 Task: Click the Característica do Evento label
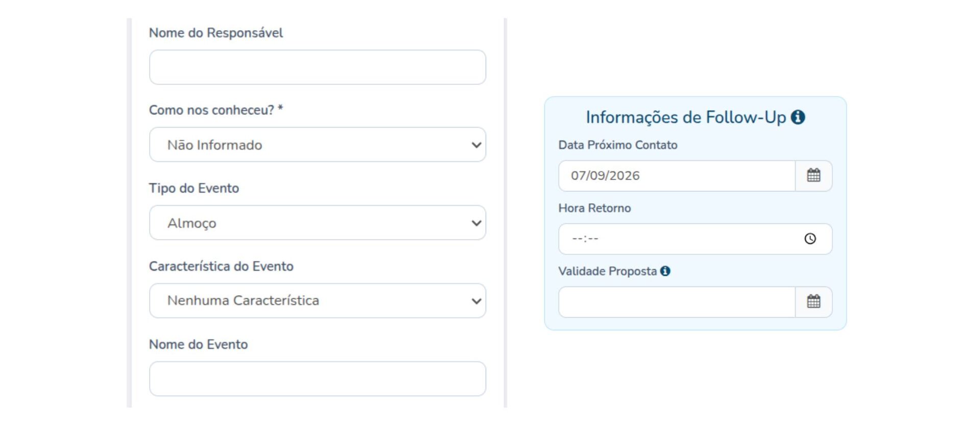pyautogui.click(x=221, y=266)
